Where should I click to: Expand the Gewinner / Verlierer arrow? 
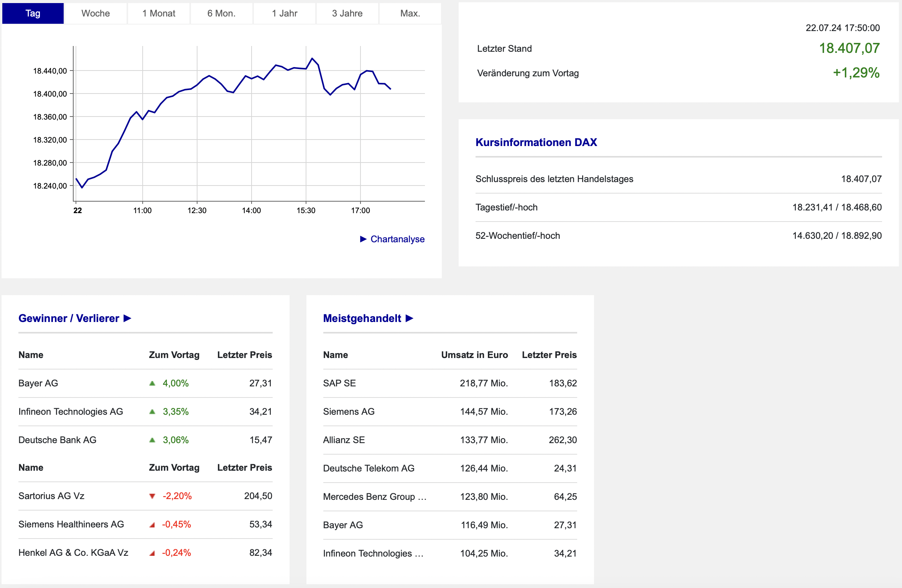pyautogui.click(x=127, y=318)
